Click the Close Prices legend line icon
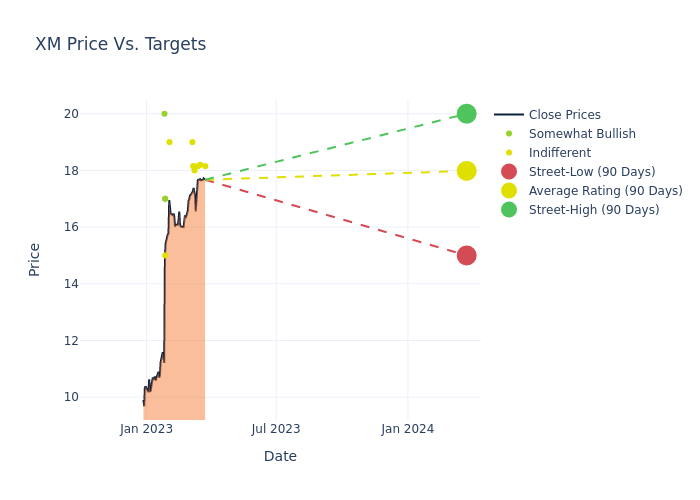 pyautogui.click(x=509, y=115)
